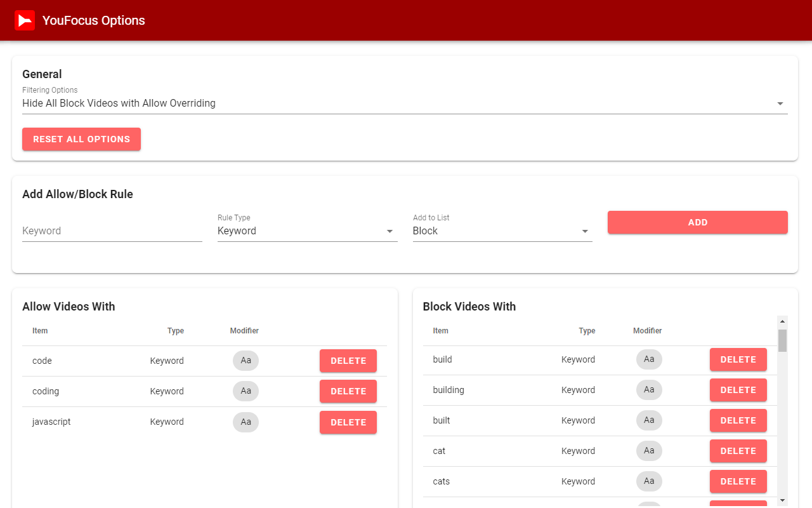This screenshot has width=812, height=508.
Task: Click the Reset All Options button
Action: coord(81,139)
